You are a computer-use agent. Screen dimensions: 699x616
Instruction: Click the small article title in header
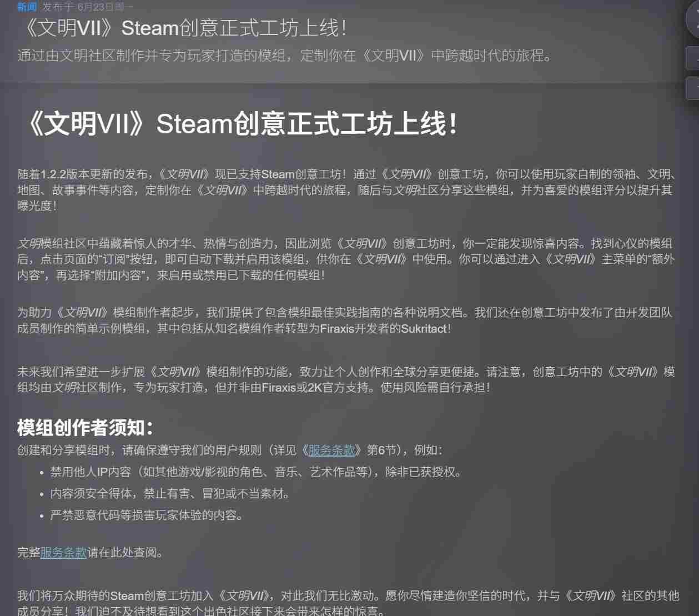(x=183, y=28)
